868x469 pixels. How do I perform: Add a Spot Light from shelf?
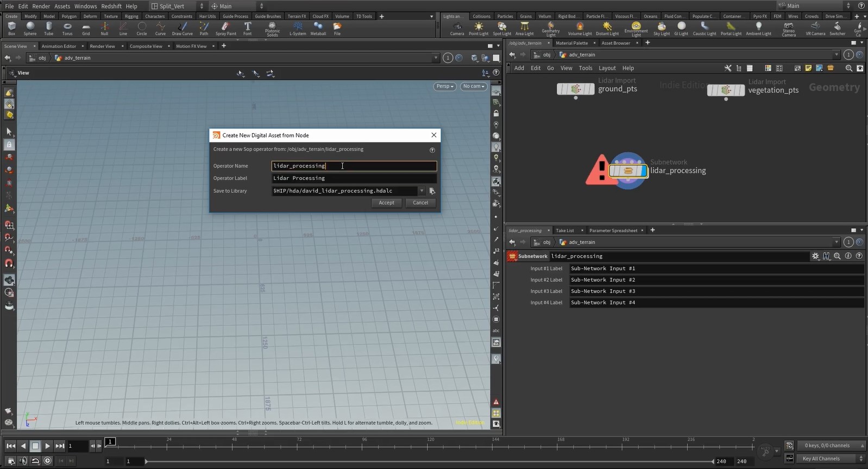tap(501, 28)
